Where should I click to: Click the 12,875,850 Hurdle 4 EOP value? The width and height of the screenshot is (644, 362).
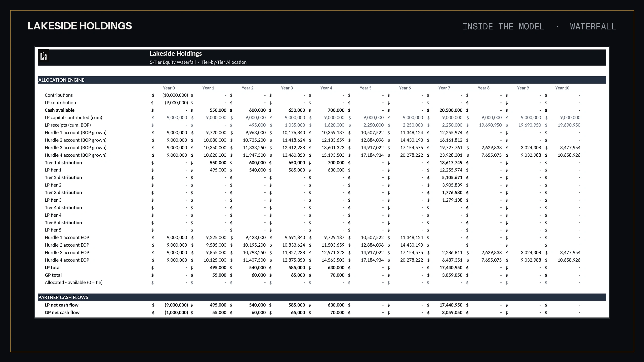(x=294, y=260)
